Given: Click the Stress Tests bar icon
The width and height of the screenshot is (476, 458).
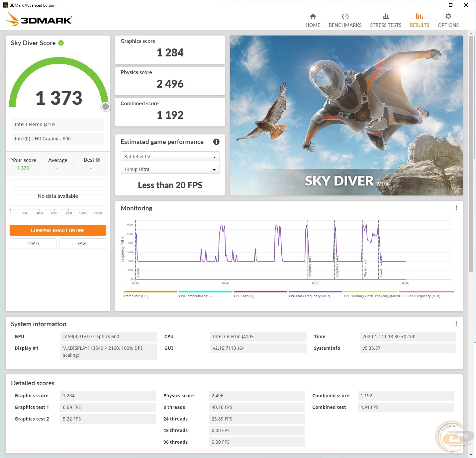Looking at the screenshot, I should (386, 16).
